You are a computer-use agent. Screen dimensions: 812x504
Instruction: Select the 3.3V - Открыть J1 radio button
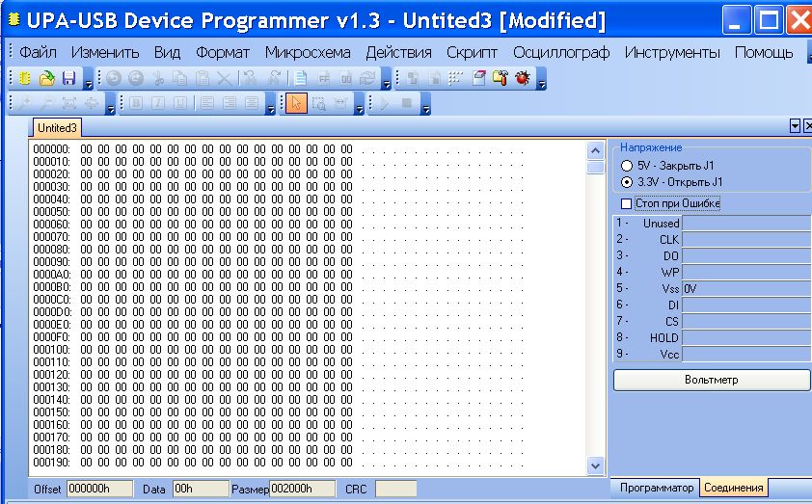pyautogui.click(x=627, y=182)
